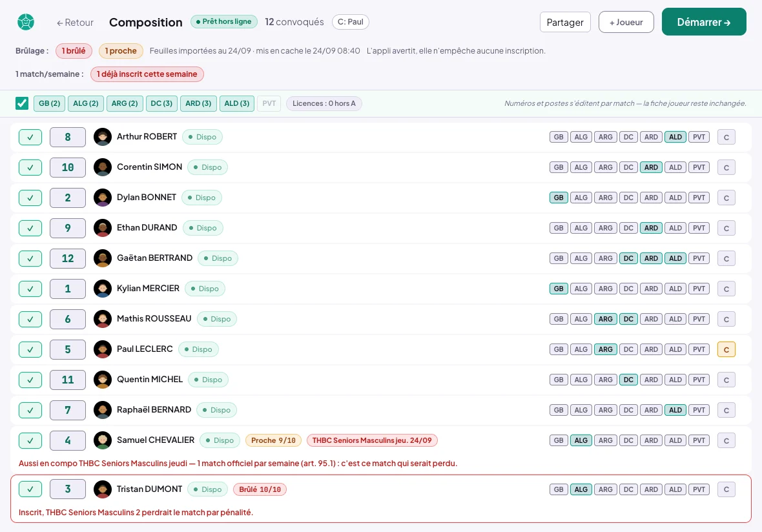Set Arthur ROBERT as captain with C
The height and width of the screenshot is (532, 762).
click(x=726, y=137)
